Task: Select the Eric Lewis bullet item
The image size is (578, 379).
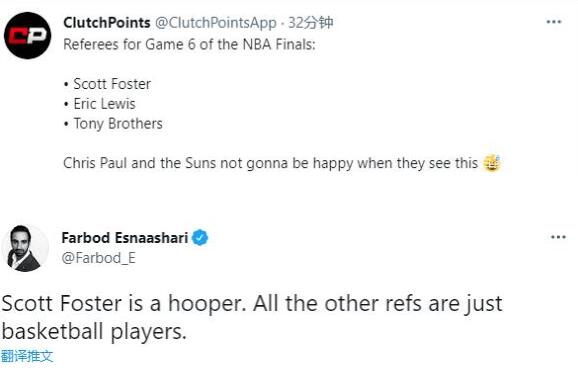Action: pos(100,104)
